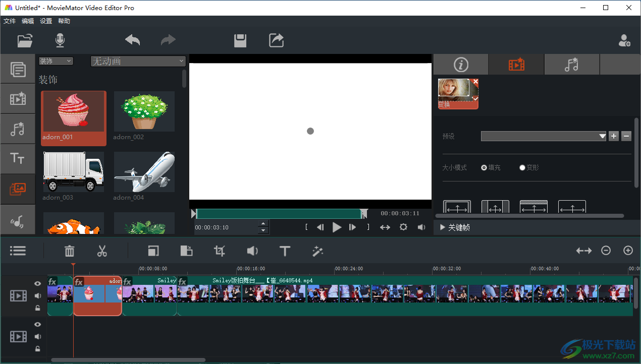The height and width of the screenshot is (364, 641).
Task: Open the player settings gear menu
Action: [x=403, y=227]
